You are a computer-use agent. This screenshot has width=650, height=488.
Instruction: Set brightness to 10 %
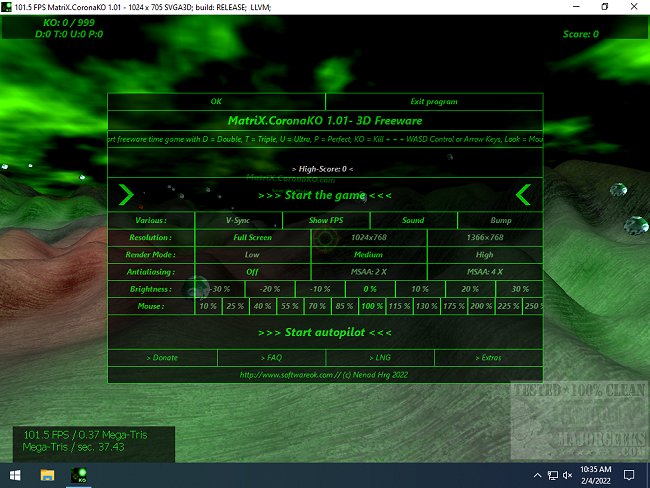point(420,289)
